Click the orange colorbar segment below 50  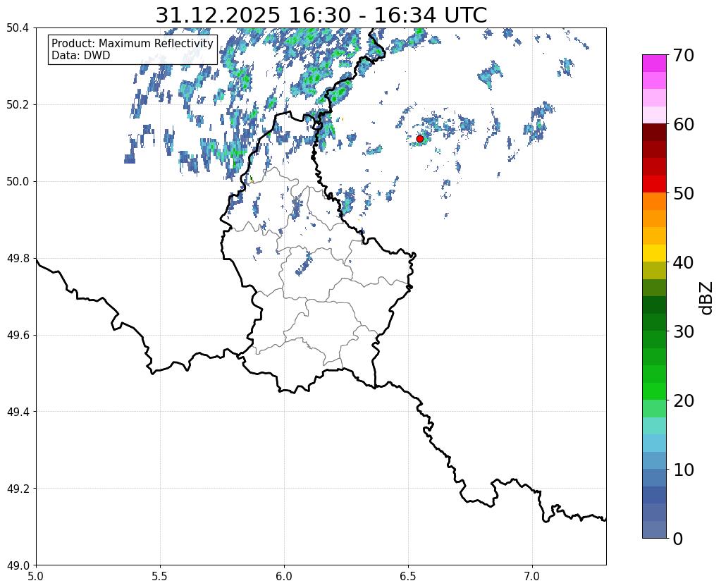654,201
